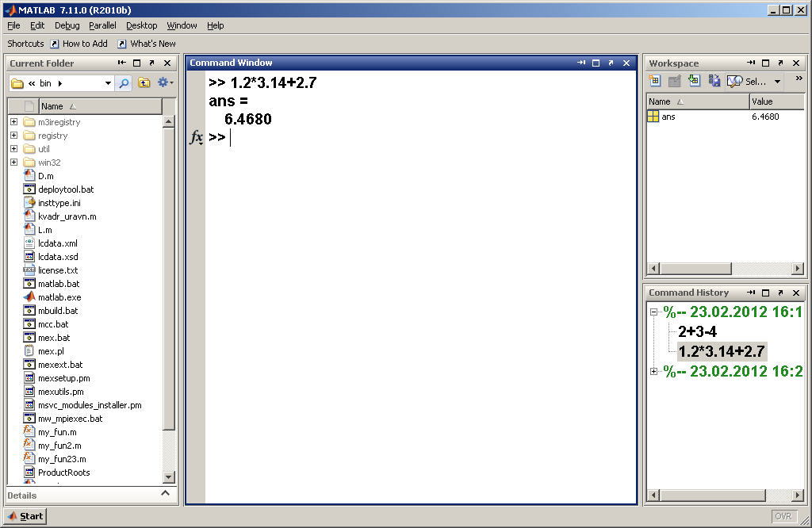Click the How to Add shortcut icon

pyautogui.click(x=55, y=44)
